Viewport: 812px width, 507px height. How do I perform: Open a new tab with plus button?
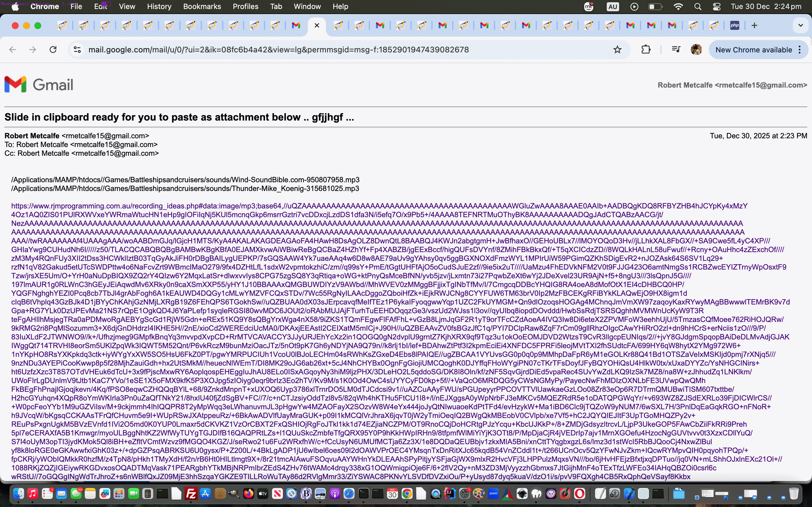[754, 25]
